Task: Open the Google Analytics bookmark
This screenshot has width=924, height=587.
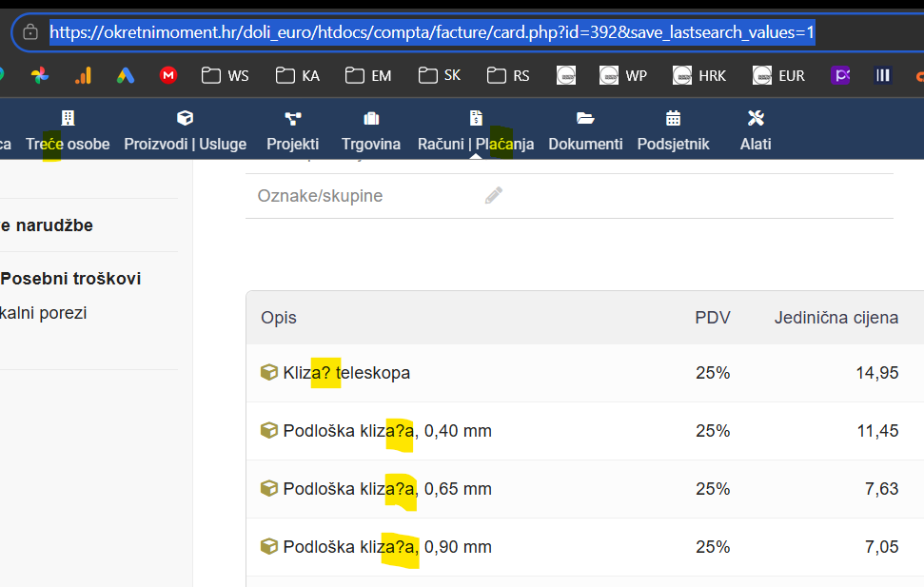Action: click(83, 75)
